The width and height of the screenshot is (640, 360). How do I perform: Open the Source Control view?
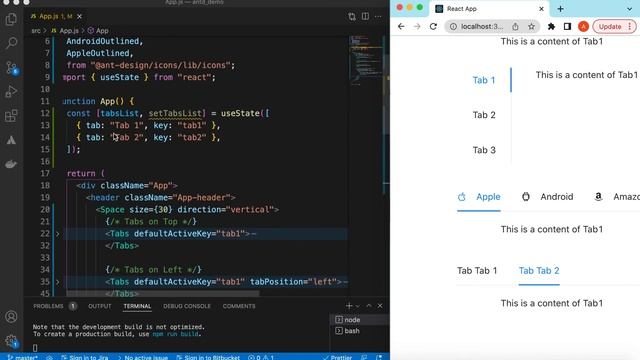(11, 68)
